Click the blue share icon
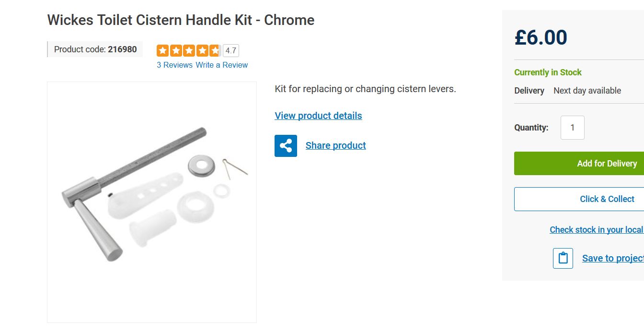 [x=286, y=145]
